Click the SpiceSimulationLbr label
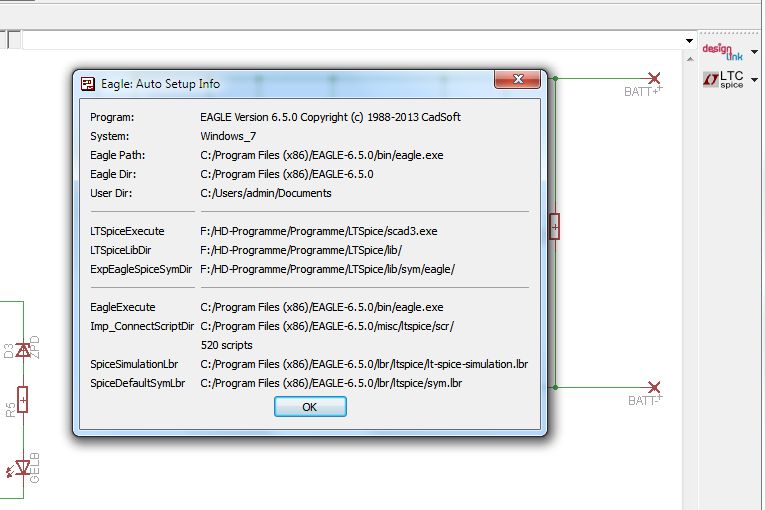 point(134,365)
